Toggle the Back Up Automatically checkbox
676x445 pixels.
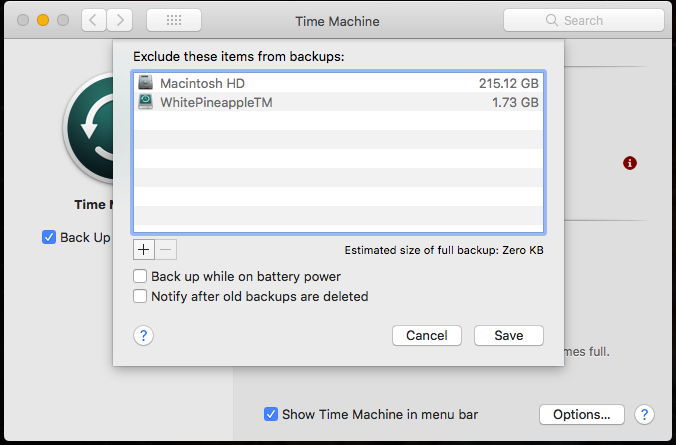(49, 237)
